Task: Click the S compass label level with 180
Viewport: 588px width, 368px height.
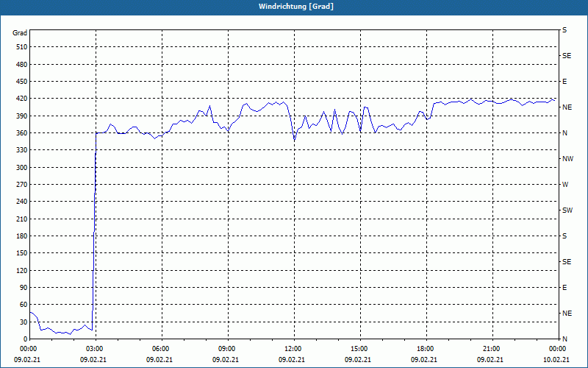Action: [564, 236]
